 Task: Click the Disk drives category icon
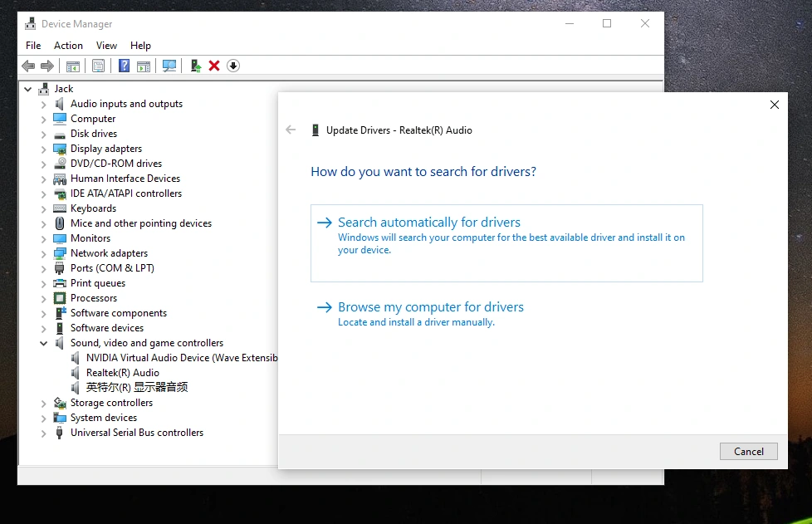[60, 134]
